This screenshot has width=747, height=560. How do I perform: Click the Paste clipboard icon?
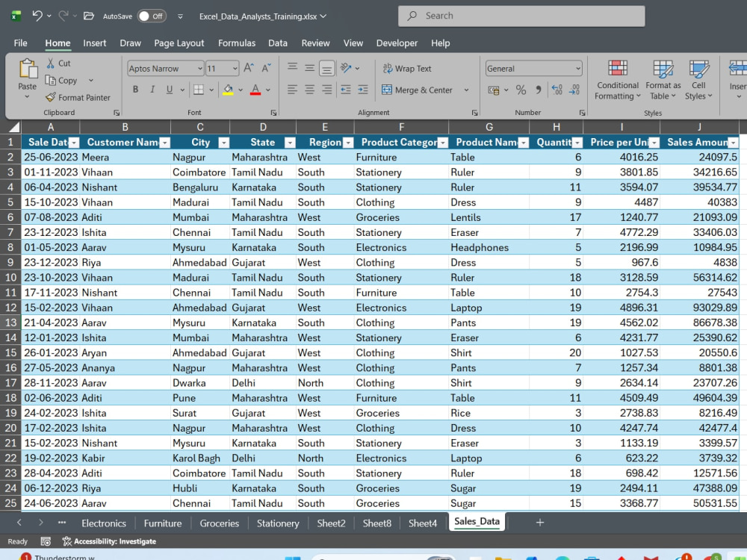[x=28, y=69]
